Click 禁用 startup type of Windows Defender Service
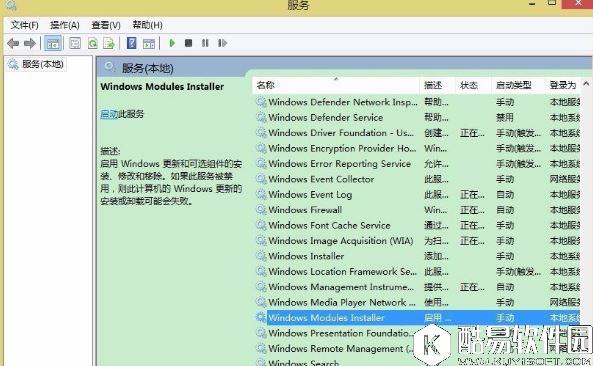Image resolution: width=593 pixels, height=366 pixels. point(505,118)
